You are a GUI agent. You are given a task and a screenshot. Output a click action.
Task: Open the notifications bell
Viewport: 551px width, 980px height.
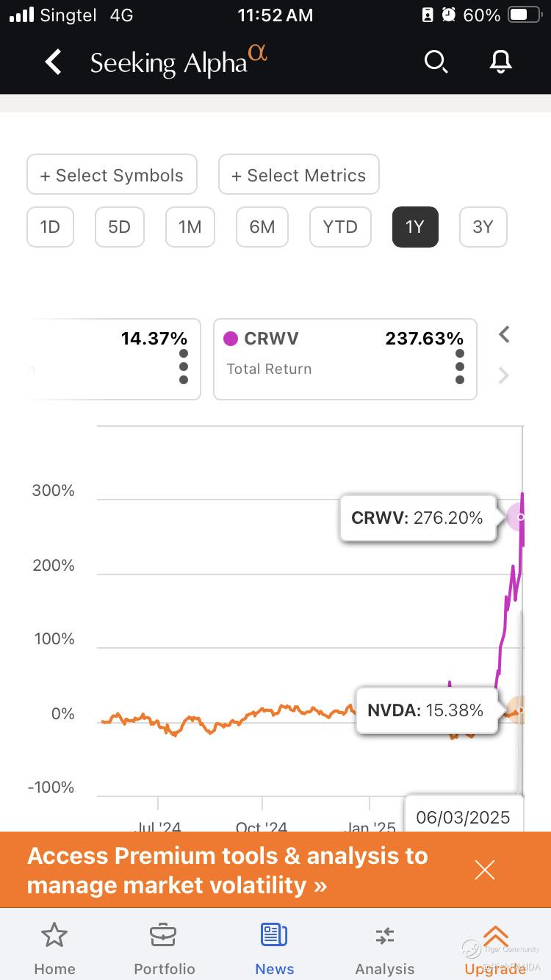point(500,62)
